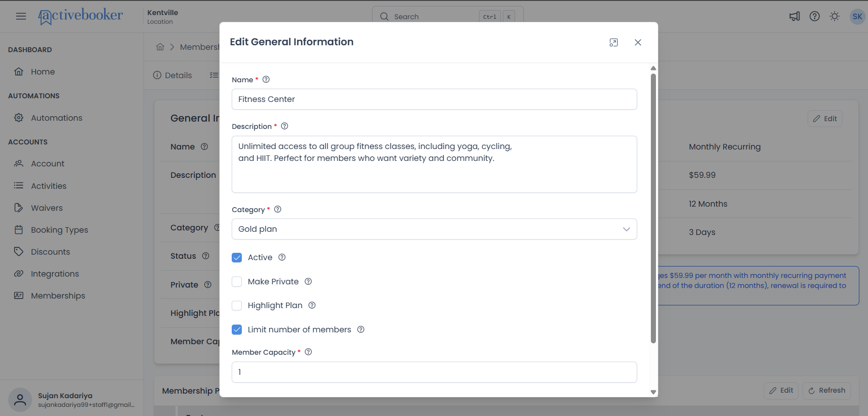Click the 3 Days value
Image resolution: width=868 pixels, height=416 pixels.
point(702,232)
